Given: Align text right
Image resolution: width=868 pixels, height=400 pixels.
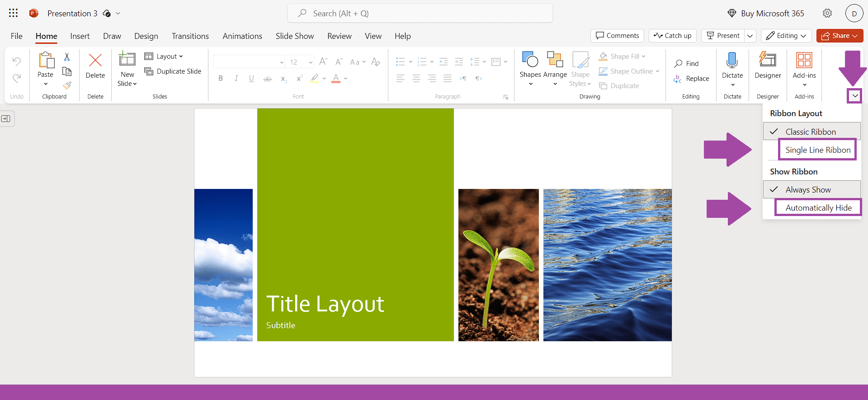Looking at the screenshot, I should click(432, 78).
